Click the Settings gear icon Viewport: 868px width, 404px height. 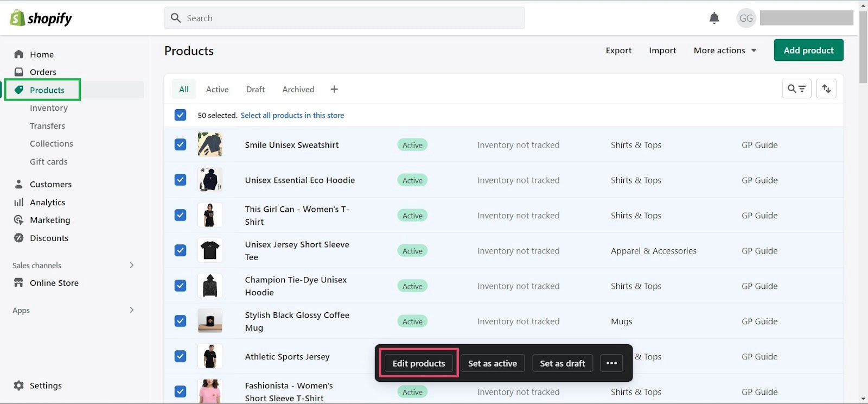pyautogui.click(x=19, y=386)
